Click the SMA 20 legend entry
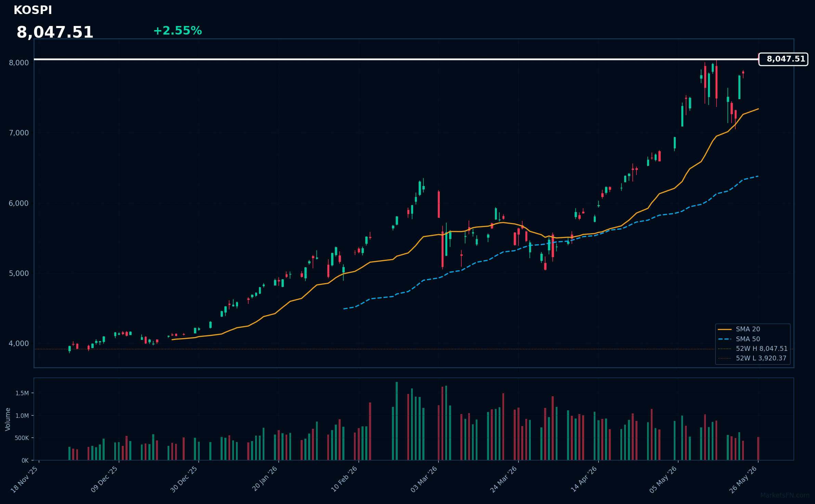The width and height of the screenshot is (815, 504). (x=748, y=329)
